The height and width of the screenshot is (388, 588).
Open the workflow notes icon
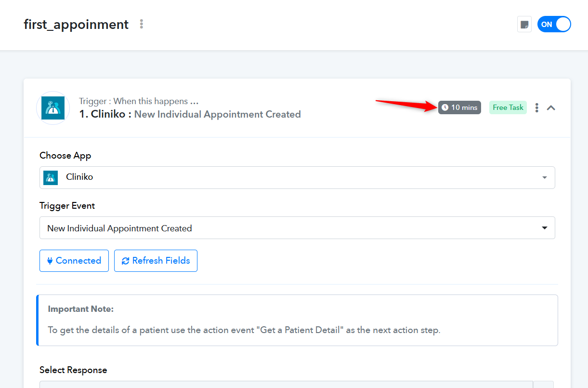524,25
